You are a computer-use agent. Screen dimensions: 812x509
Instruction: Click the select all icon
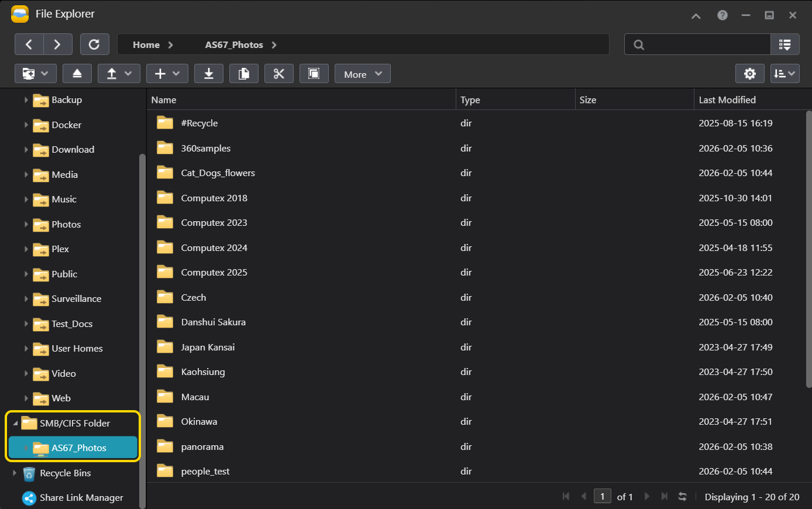(314, 74)
